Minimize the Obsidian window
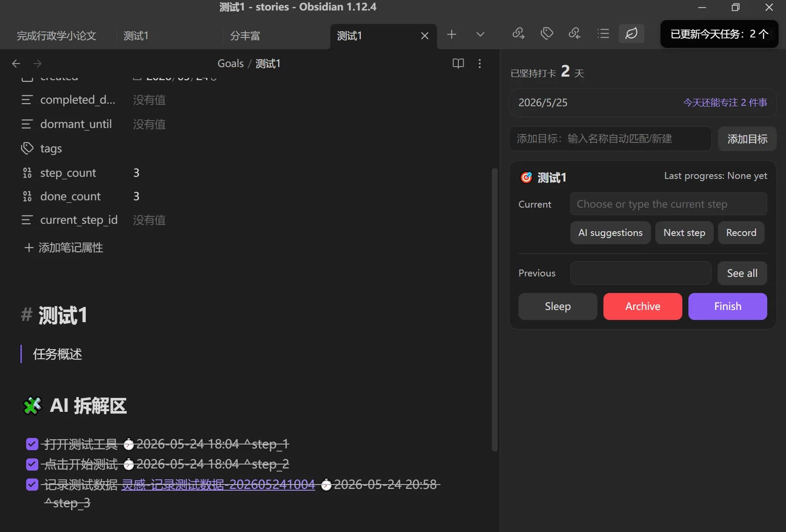 point(702,7)
